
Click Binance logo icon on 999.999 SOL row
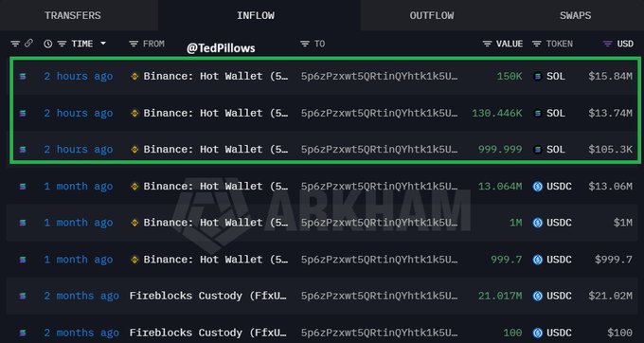point(134,150)
